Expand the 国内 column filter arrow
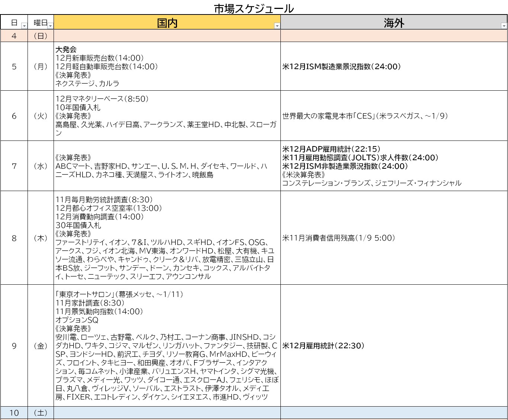This screenshot has width=508, height=420. pos(277,26)
